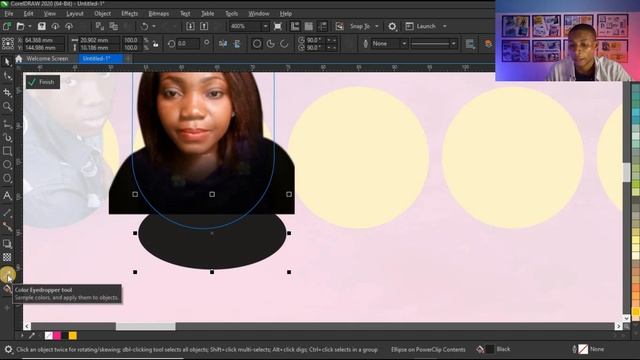Open the zoom level 400% dropdown

click(265, 26)
